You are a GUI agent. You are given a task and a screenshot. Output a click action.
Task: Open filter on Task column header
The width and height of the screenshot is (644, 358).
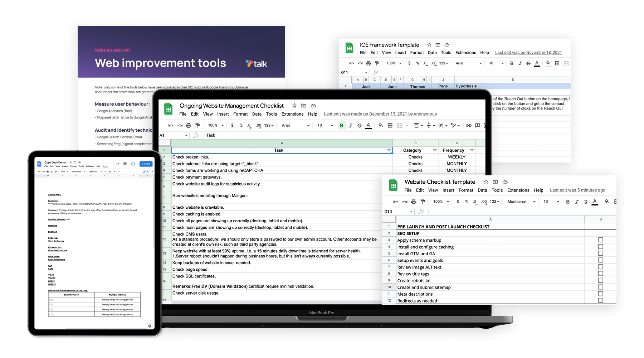point(389,150)
